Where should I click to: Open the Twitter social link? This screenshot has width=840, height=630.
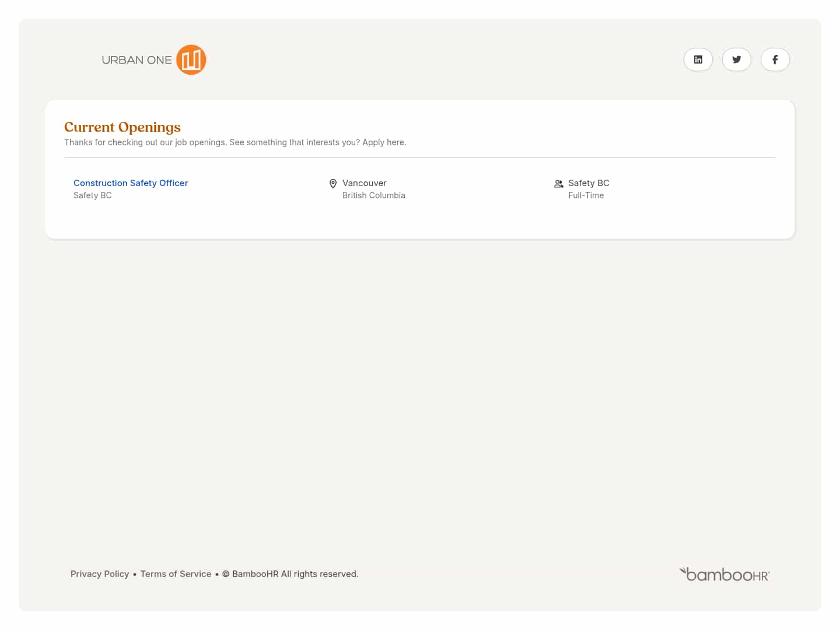tap(736, 60)
